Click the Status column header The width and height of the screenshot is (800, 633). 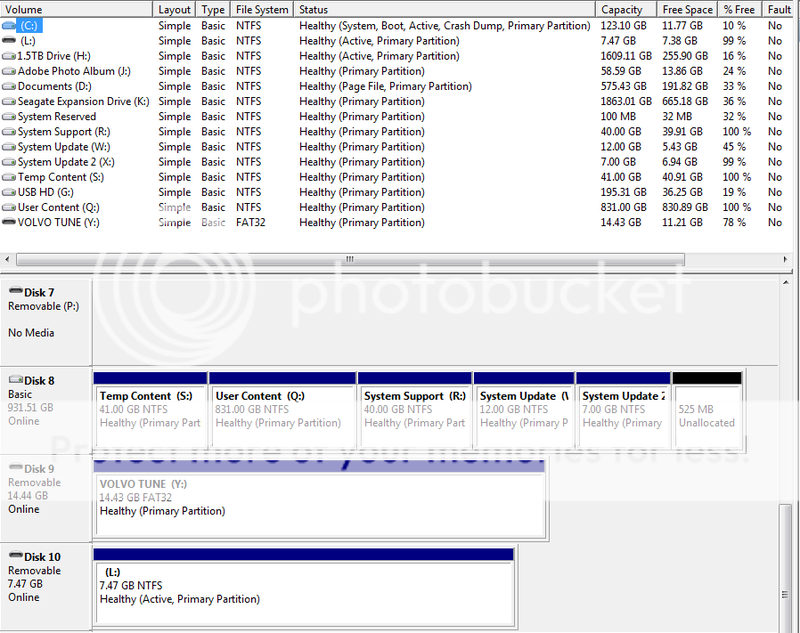[x=313, y=9]
